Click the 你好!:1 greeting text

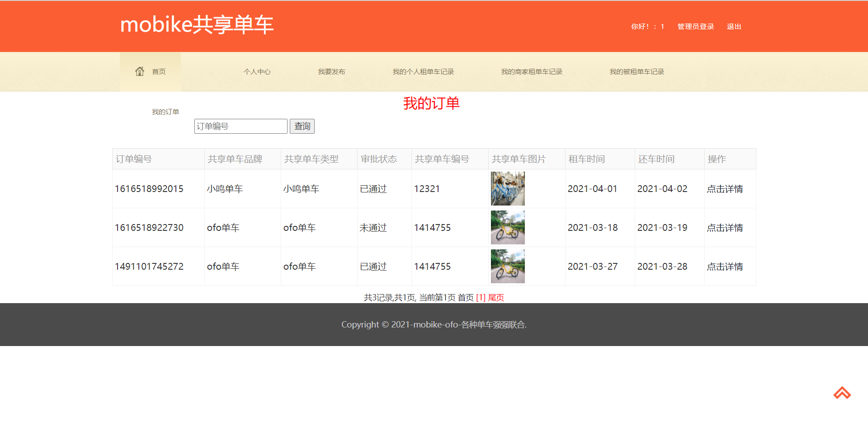point(648,27)
